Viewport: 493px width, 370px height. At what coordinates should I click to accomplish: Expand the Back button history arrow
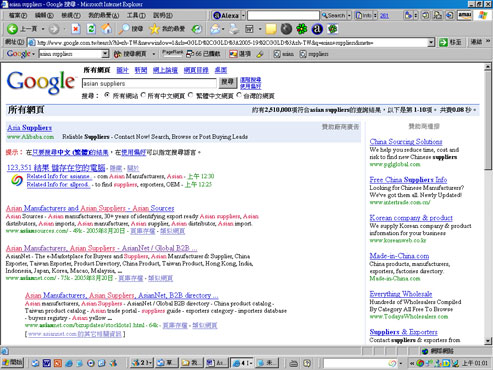click(x=43, y=29)
